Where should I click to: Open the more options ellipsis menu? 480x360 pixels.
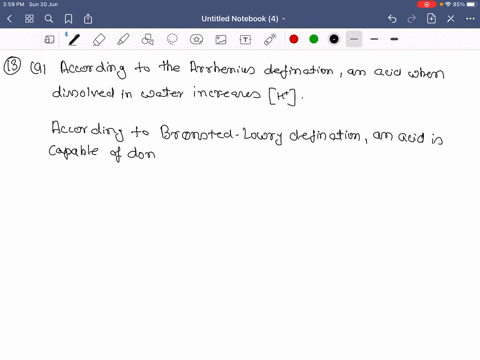(470, 19)
